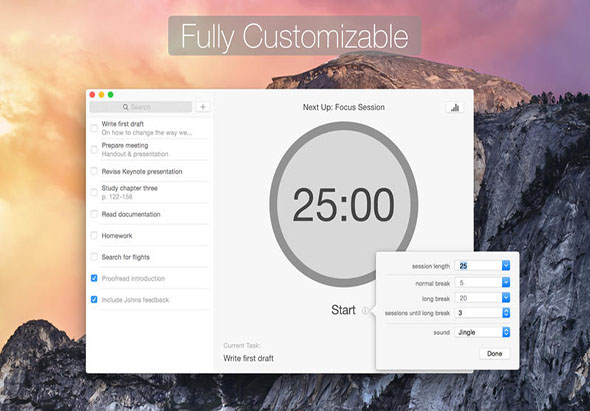
Task: Tick Revise Keynote presentation checkbox
Action: (x=94, y=171)
